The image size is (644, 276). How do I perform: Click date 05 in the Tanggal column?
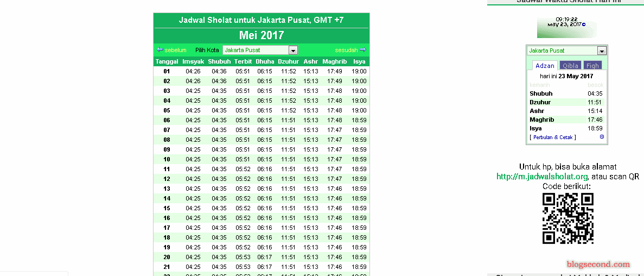point(167,110)
